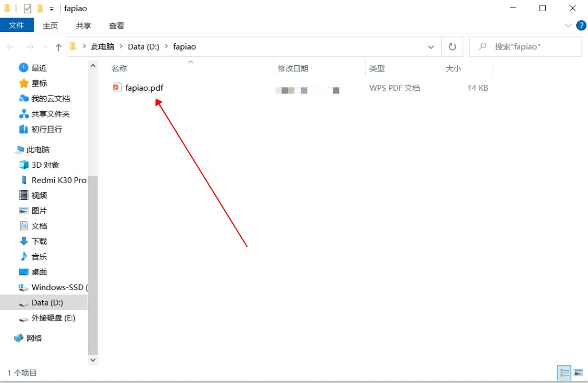588x383 pixels.
Task: Click the Refresh button beside address bar
Action: point(452,47)
